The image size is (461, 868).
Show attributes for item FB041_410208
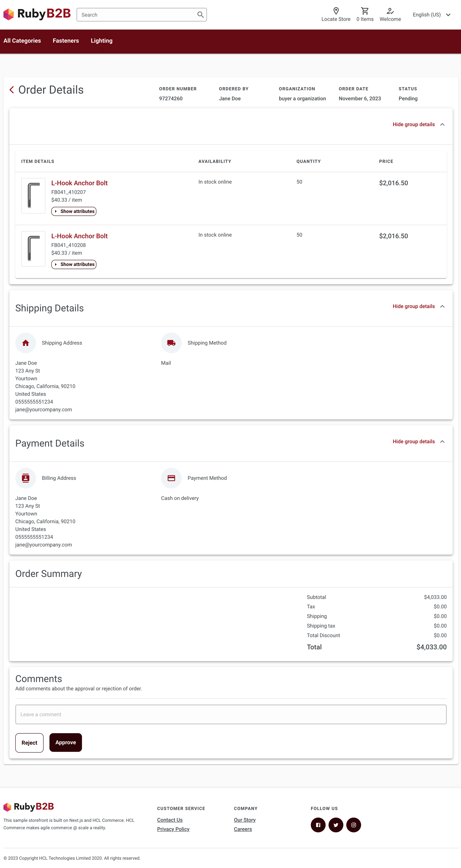click(x=74, y=265)
